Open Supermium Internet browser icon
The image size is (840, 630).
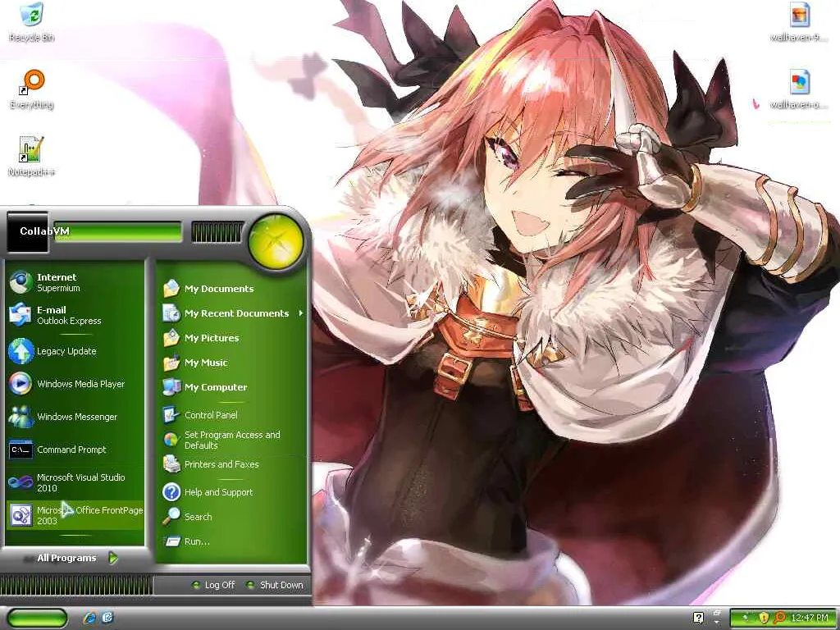point(21,282)
